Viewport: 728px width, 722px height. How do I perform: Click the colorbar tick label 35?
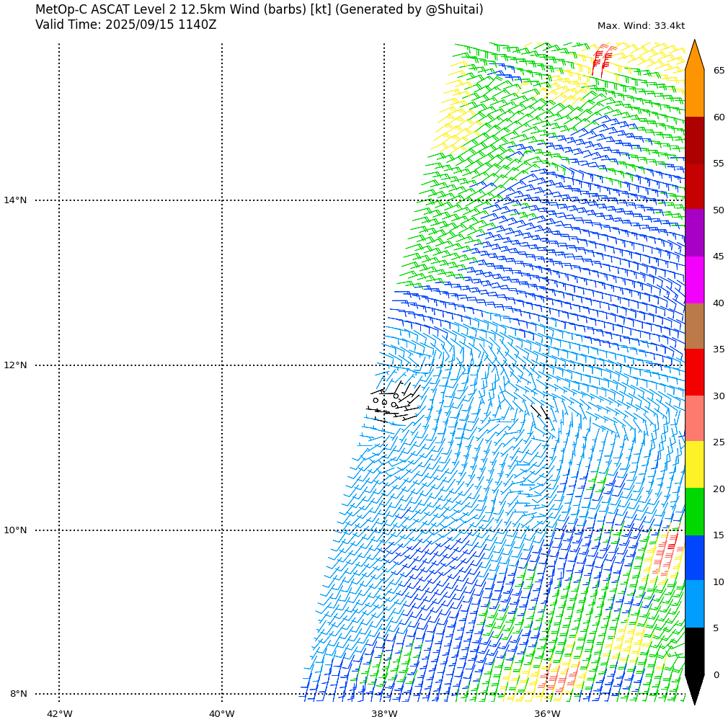click(719, 349)
